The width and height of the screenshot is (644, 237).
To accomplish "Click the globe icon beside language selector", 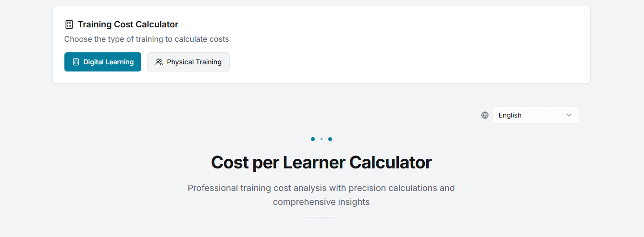I will 485,115.
